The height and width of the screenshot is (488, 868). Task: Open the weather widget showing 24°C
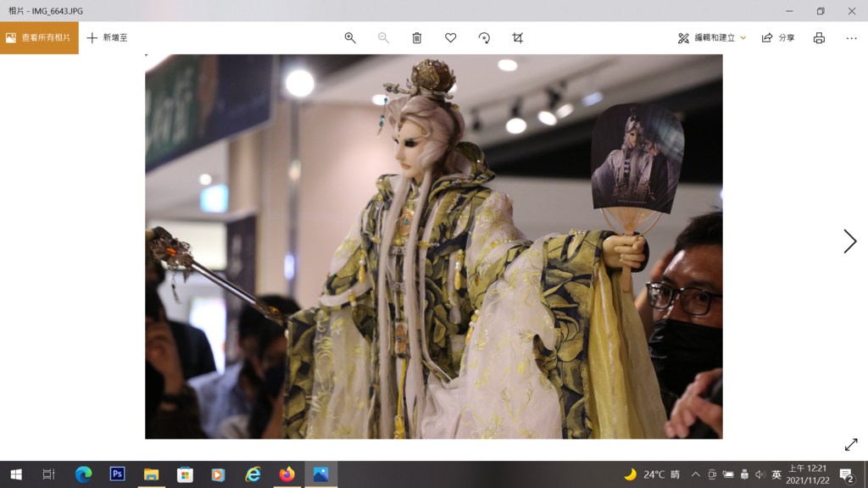pyautogui.click(x=652, y=474)
